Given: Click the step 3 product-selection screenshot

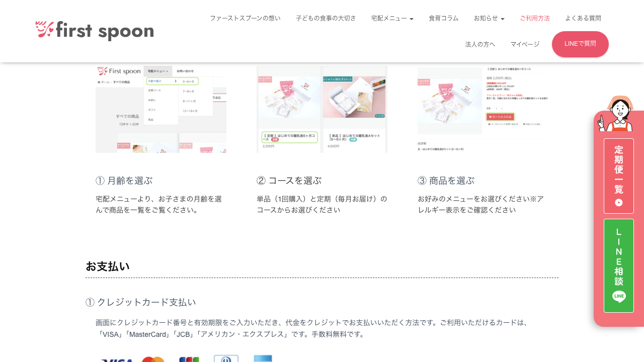Looking at the screenshot, I should point(483,109).
